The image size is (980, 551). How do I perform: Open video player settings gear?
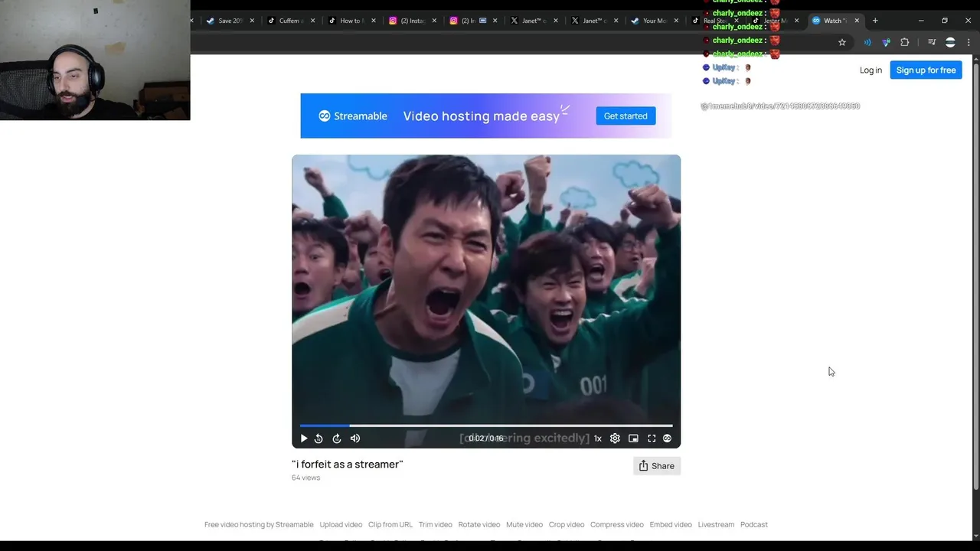click(x=615, y=439)
